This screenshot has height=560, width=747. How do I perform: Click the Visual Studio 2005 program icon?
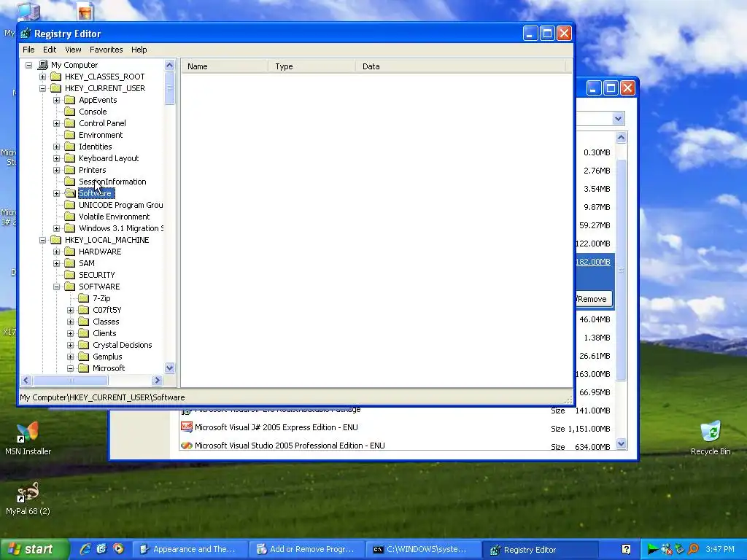(x=187, y=446)
